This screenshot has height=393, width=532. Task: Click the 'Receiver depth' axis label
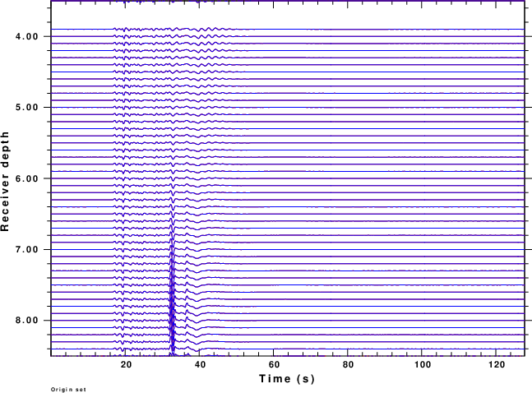[x=5, y=182]
